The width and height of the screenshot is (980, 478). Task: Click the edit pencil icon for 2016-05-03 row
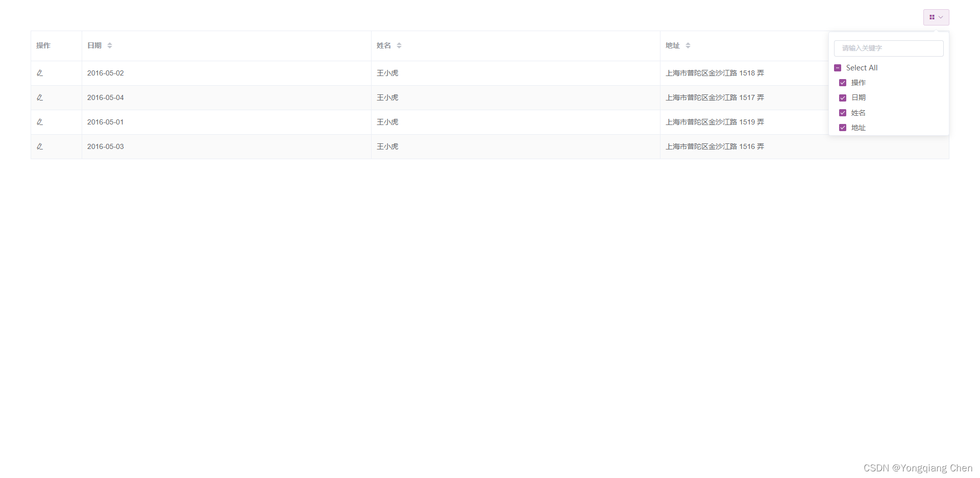click(40, 146)
